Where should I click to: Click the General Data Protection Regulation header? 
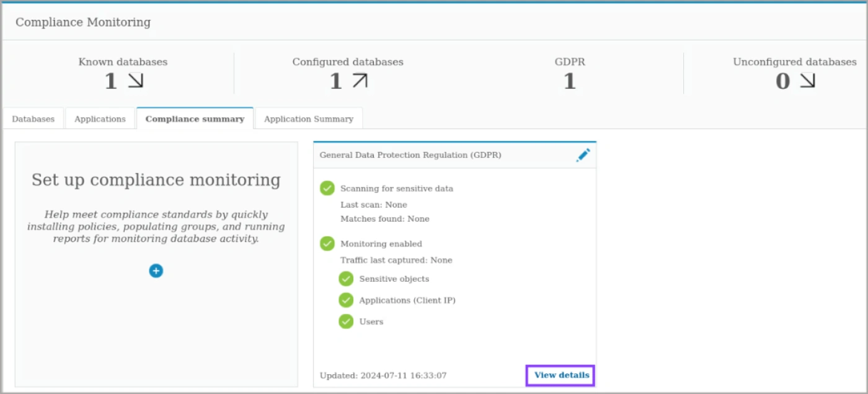pyautogui.click(x=410, y=155)
